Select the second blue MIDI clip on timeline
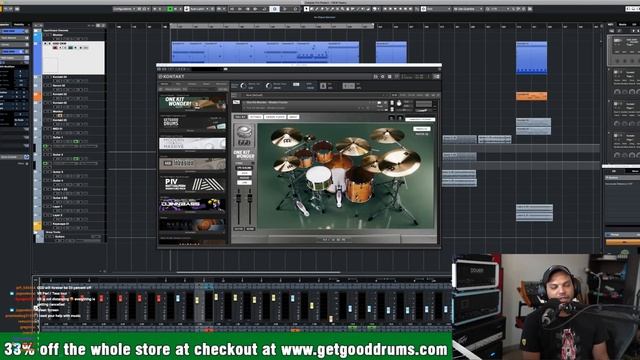 coord(391,52)
